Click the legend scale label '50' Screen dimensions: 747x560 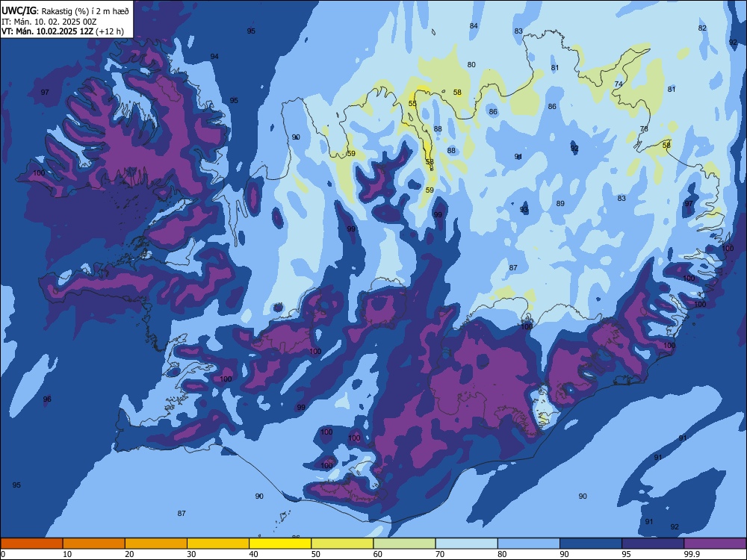(316, 554)
